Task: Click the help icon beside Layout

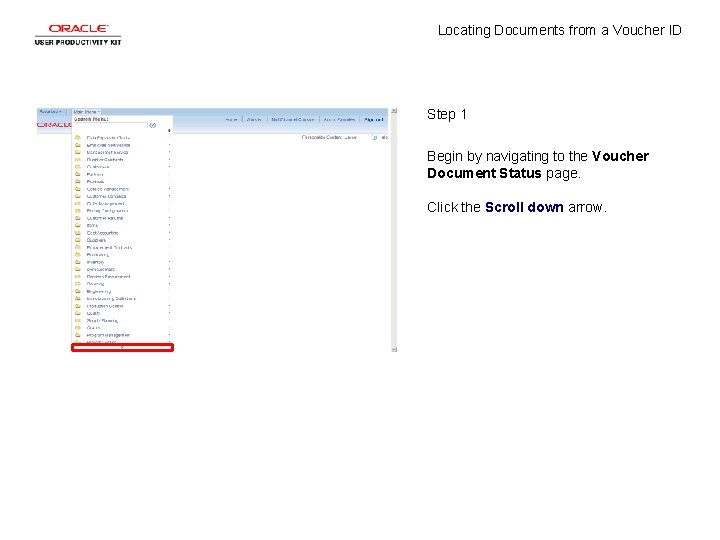Action: coord(375,137)
